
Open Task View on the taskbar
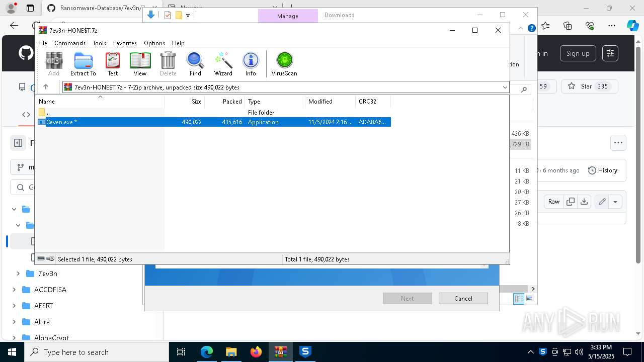(181, 352)
